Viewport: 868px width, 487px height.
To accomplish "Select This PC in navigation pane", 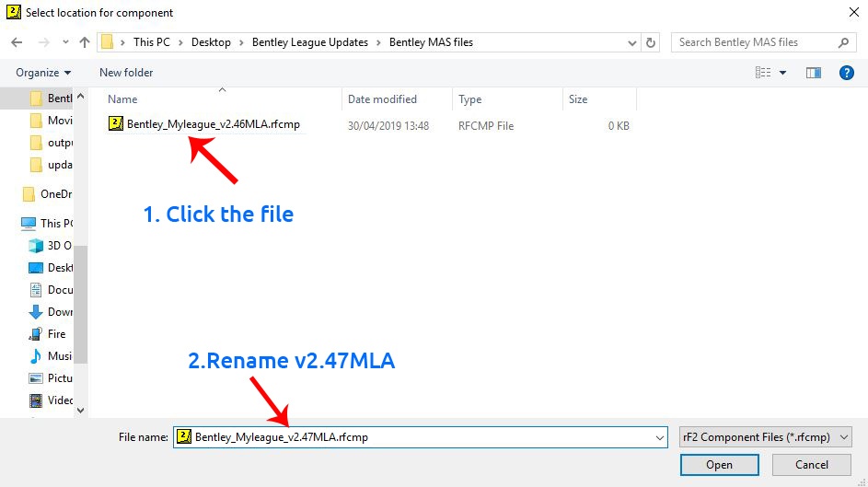I will click(48, 223).
